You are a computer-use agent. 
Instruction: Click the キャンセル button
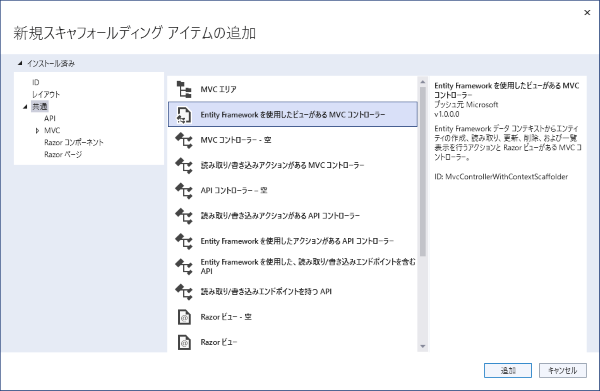(x=562, y=370)
